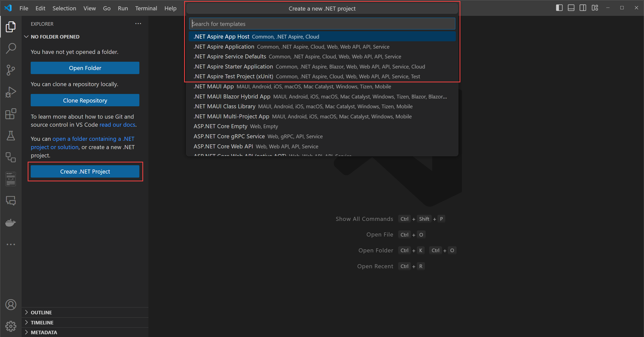Open the Testing flask icon
This screenshot has width=644, height=337.
coord(11,136)
